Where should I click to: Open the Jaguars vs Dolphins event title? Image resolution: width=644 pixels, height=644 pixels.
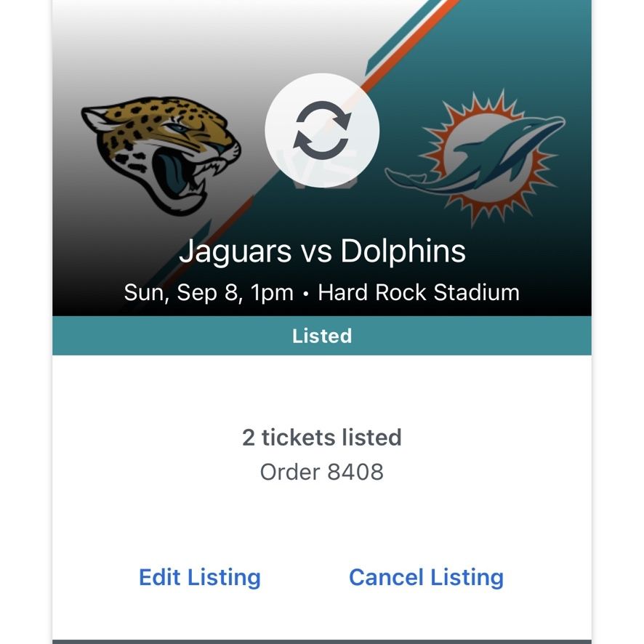pos(322,251)
